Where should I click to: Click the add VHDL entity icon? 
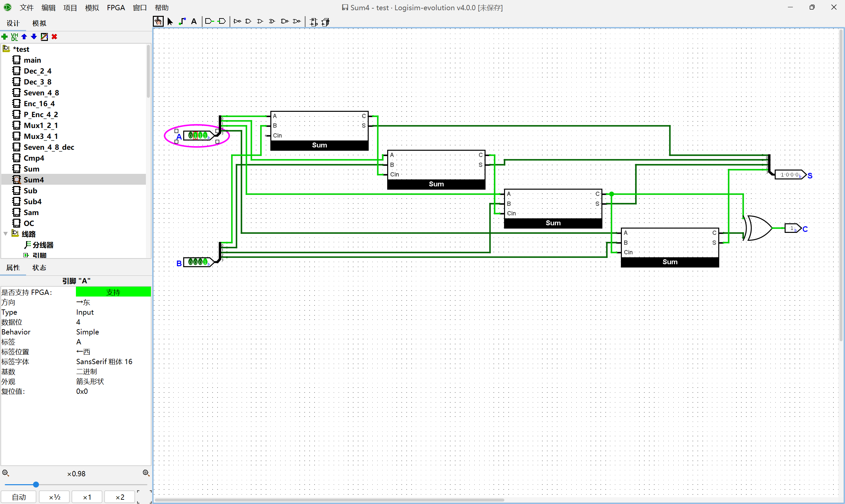[x=14, y=37]
